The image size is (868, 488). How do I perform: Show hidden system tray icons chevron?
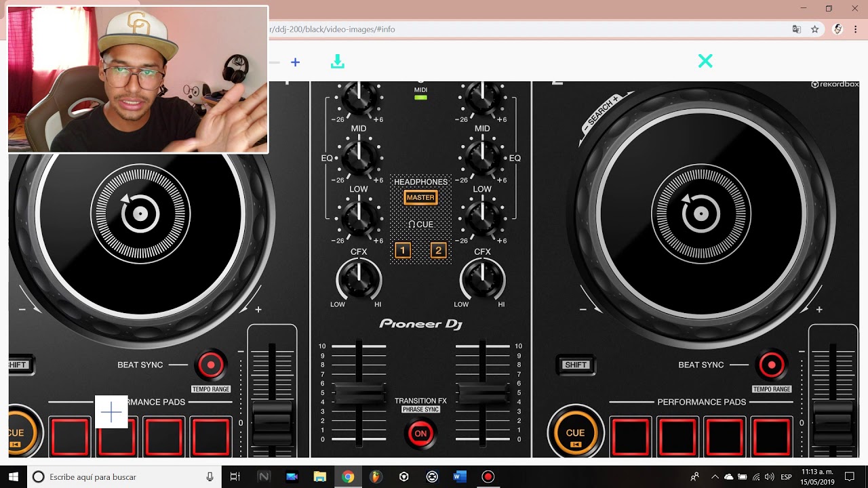[x=715, y=476]
